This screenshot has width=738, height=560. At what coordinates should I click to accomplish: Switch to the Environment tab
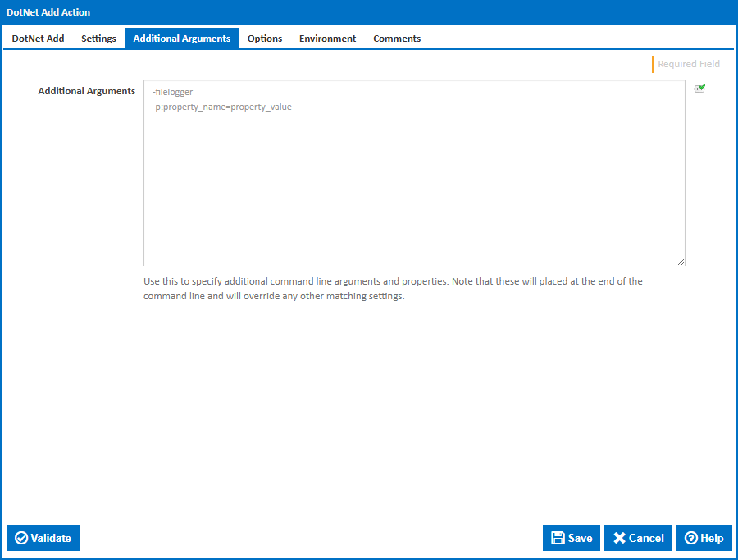pos(327,38)
